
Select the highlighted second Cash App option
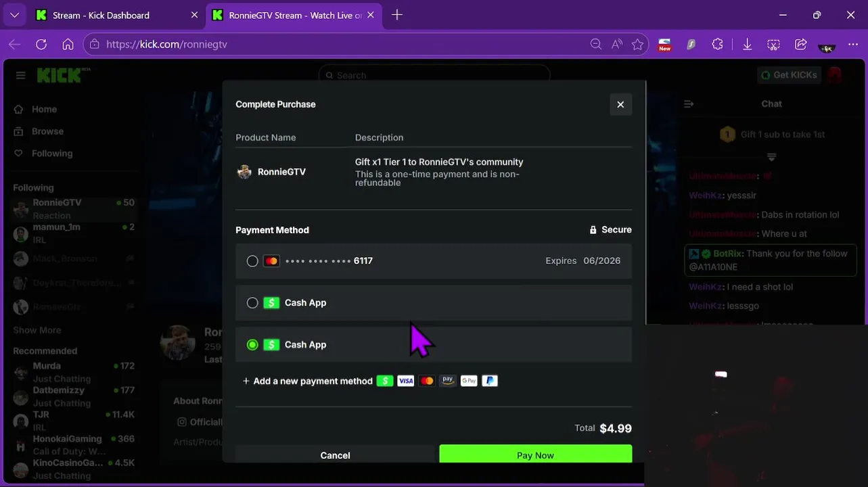coord(434,345)
